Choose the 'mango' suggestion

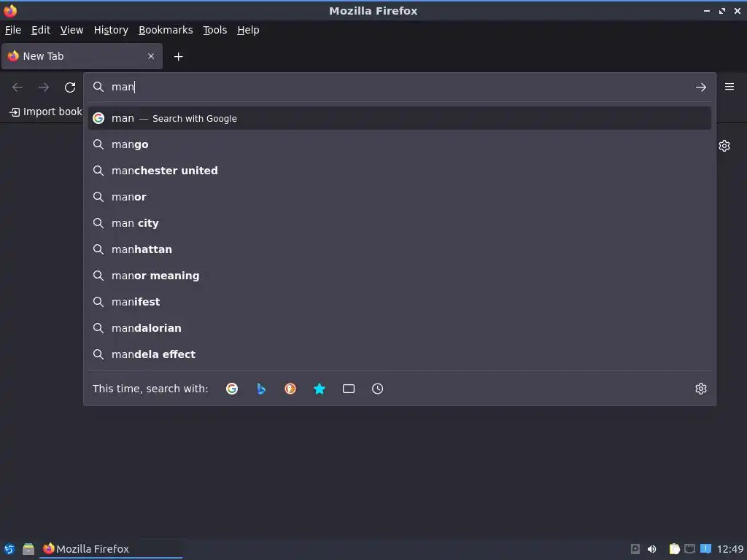pyautogui.click(x=399, y=144)
